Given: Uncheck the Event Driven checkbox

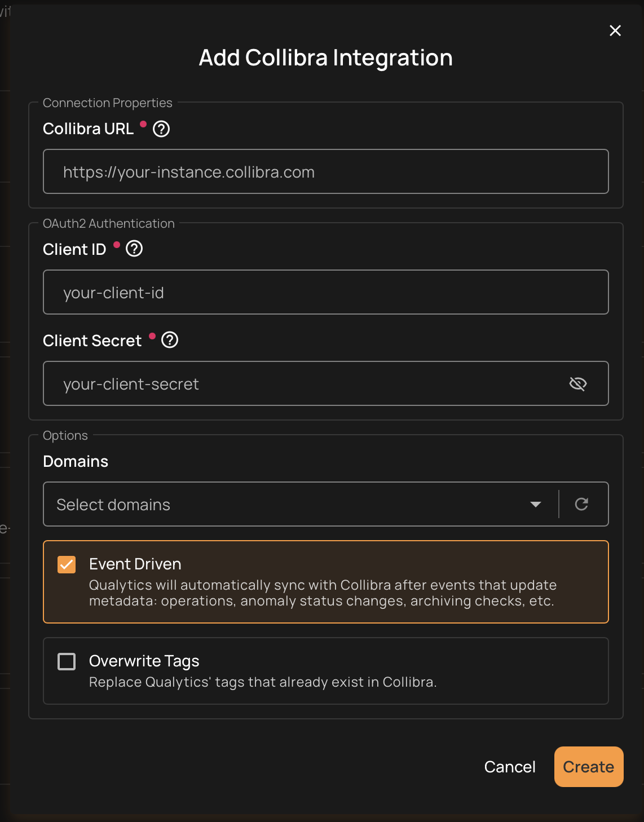Looking at the screenshot, I should tap(66, 564).
